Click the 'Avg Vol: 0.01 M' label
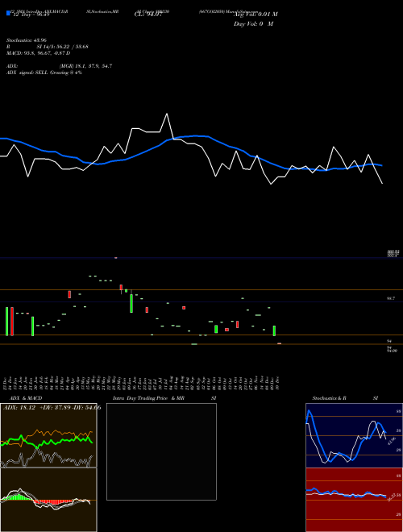The width and height of the screenshot is (403, 532). tap(256, 14)
